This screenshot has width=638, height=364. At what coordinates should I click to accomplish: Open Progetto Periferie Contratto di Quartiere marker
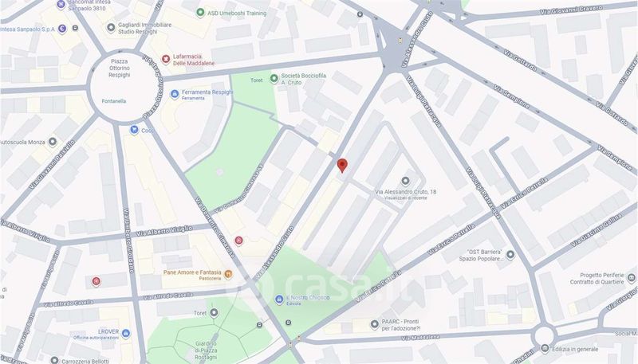click(x=631, y=278)
